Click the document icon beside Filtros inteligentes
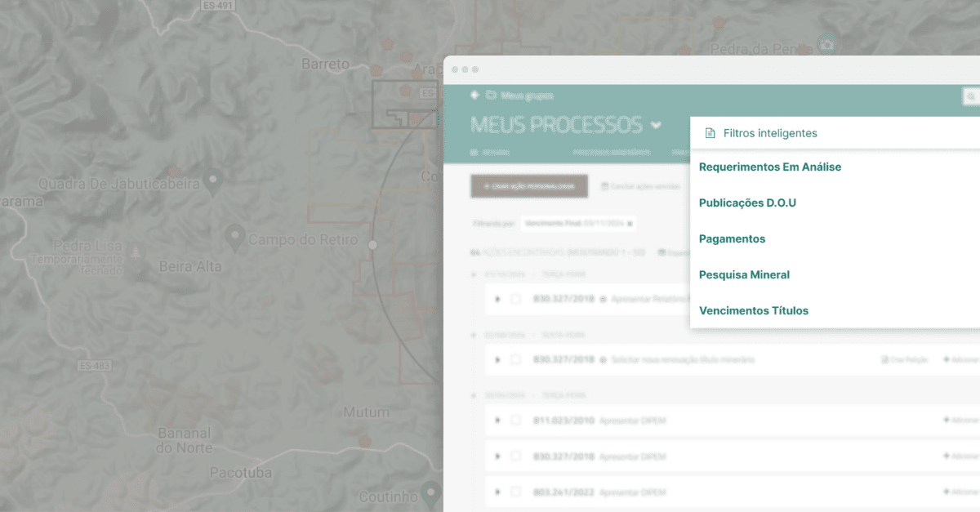 pyautogui.click(x=710, y=132)
